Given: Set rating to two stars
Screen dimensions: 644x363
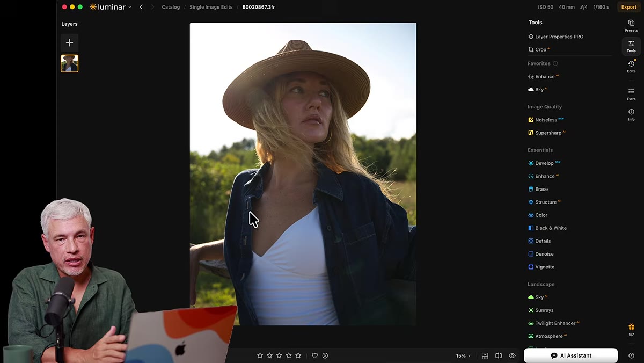Looking at the screenshot, I should [x=270, y=355].
